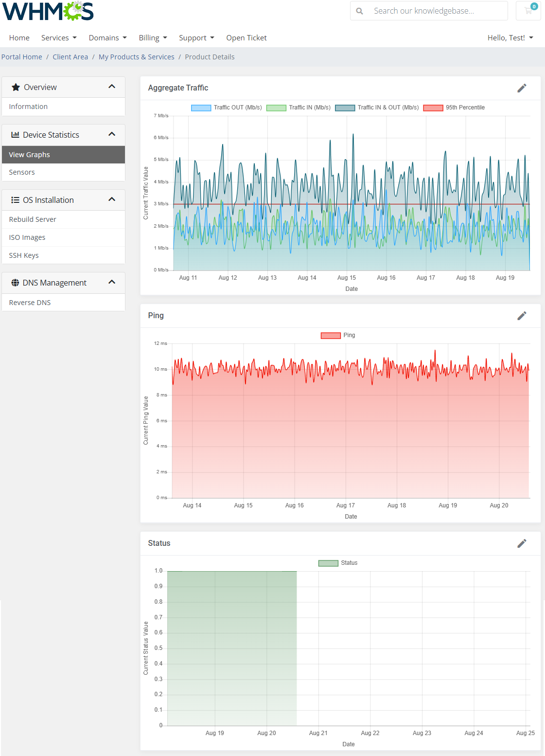
Task: Click the Ping legend color swatch
Action: [x=331, y=335]
